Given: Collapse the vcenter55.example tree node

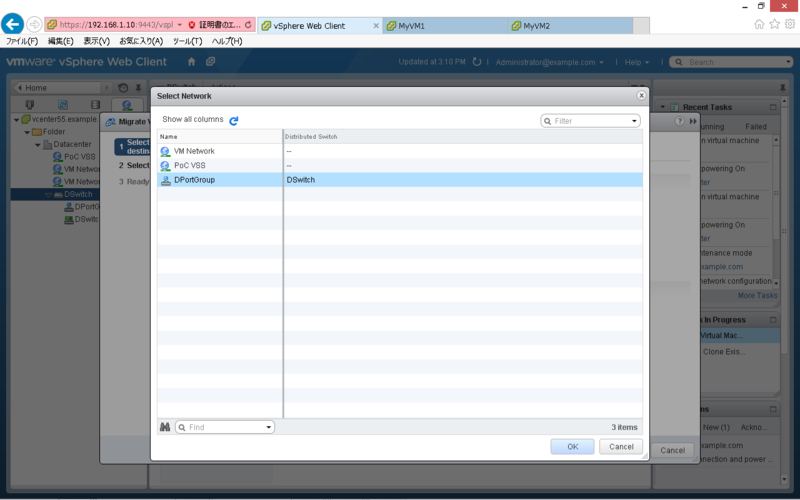Looking at the screenshot, I should pyautogui.click(x=16, y=119).
